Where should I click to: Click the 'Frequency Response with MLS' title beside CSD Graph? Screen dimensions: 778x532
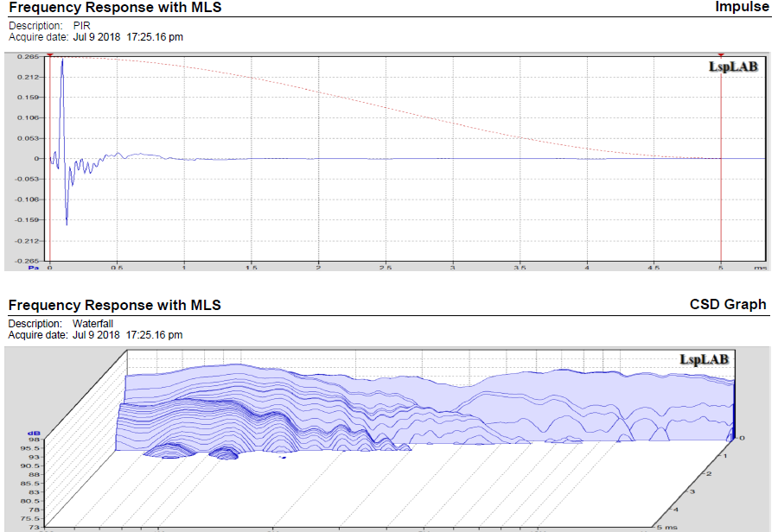(x=115, y=305)
